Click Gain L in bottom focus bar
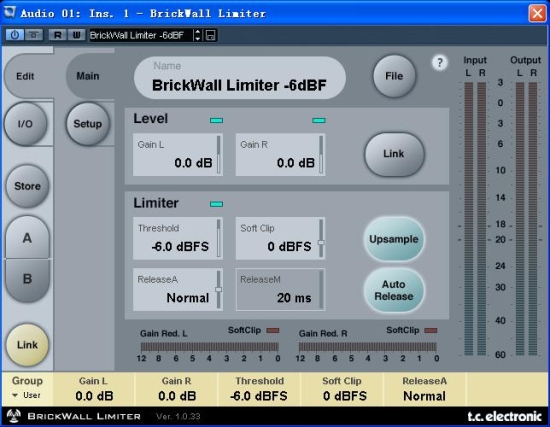Viewport: 550px width, 427px height. tap(94, 389)
